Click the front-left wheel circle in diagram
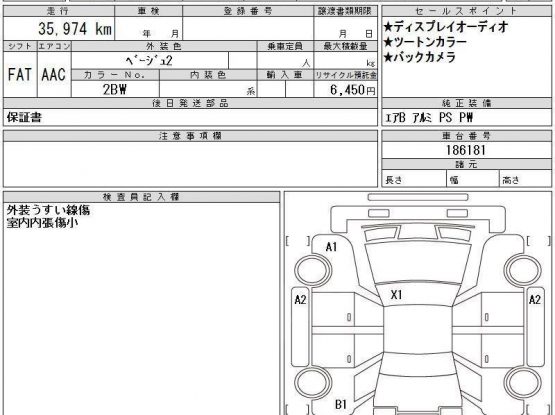The image size is (555, 415). [x=313, y=271]
